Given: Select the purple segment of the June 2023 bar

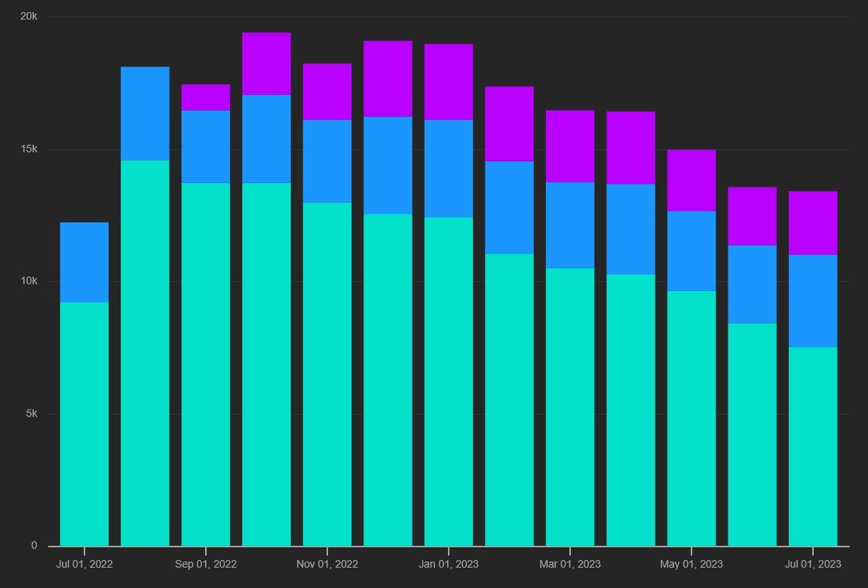Looking at the screenshot, I should pos(752,216).
